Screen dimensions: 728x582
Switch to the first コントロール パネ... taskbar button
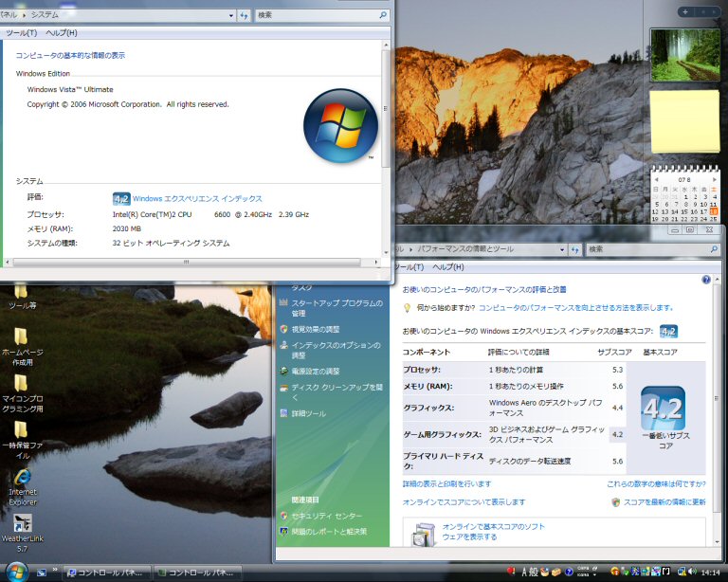(108, 573)
